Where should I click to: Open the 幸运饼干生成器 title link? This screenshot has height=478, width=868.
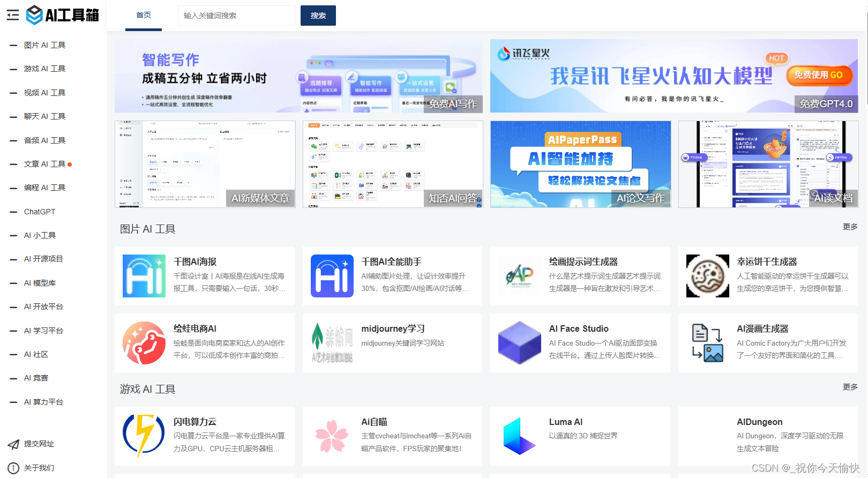click(767, 262)
